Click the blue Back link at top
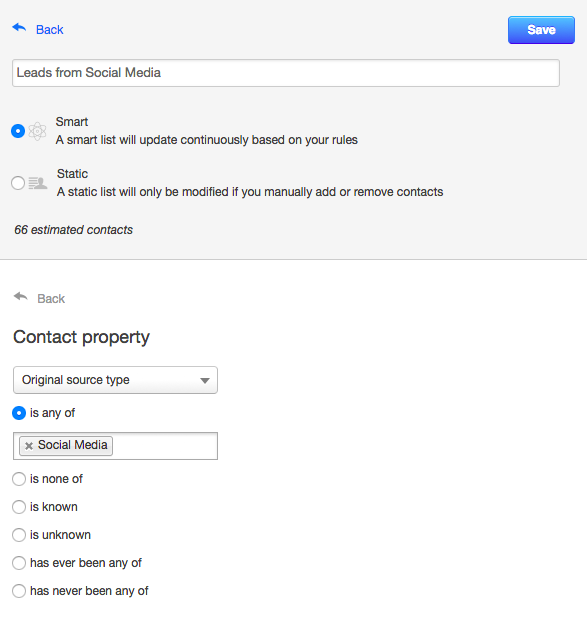Screen dimensions: 587x624 click(50, 30)
